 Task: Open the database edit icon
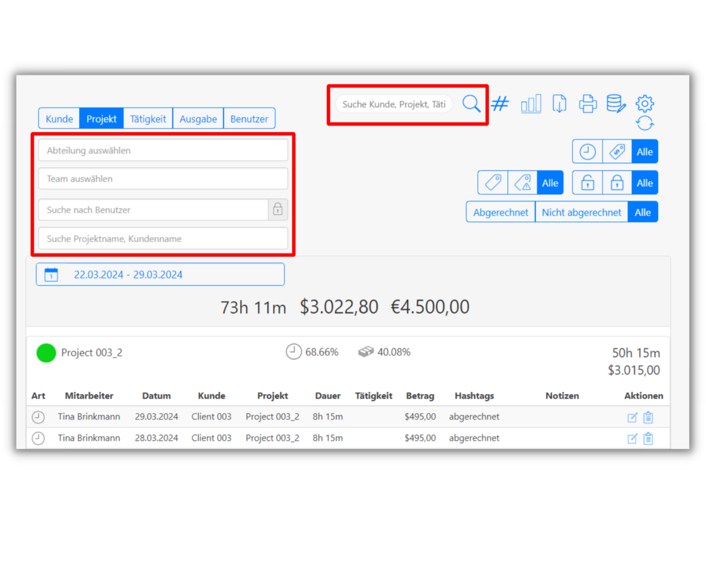(616, 104)
